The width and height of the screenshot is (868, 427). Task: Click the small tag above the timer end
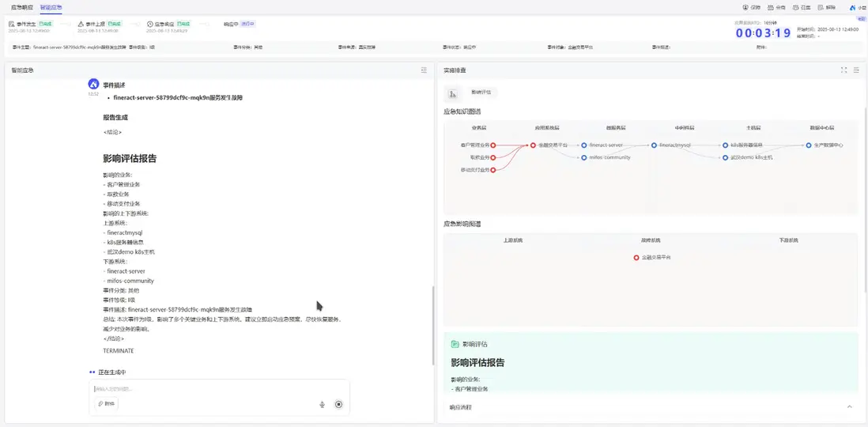pos(862,18)
